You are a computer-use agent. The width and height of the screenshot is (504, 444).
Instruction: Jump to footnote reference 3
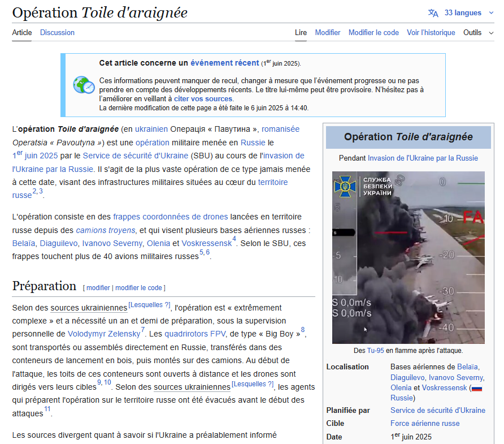(x=41, y=191)
